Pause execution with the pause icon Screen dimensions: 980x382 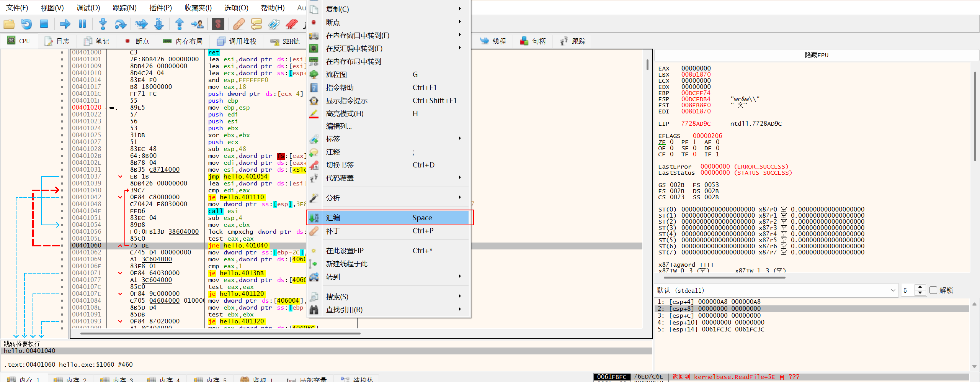(x=82, y=24)
